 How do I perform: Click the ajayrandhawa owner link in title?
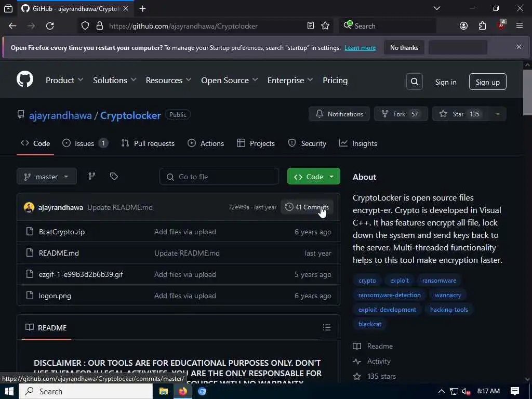click(x=60, y=115)
